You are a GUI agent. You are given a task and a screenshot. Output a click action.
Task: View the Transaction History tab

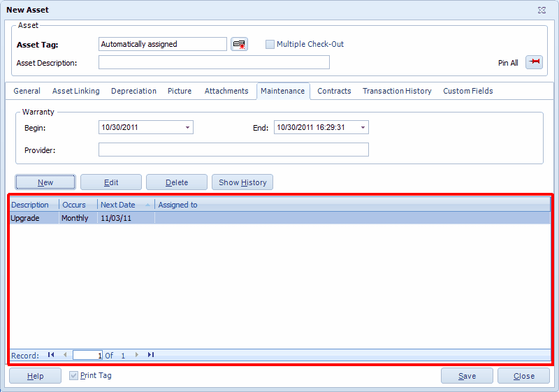[397, 91]
